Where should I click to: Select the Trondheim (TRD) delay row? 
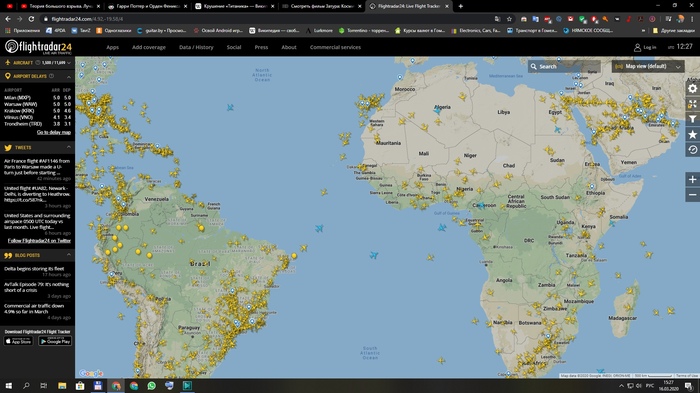(x=38, y=124)
